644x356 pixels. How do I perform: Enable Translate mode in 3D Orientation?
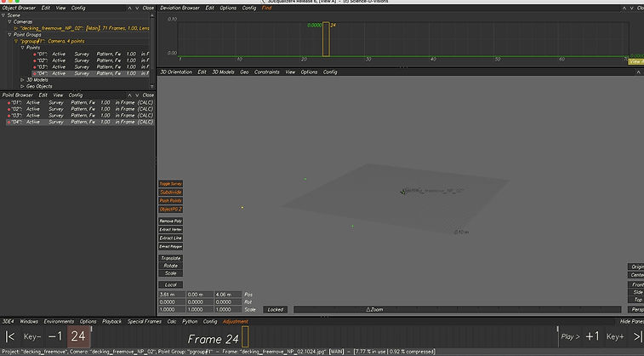point(170,258)
